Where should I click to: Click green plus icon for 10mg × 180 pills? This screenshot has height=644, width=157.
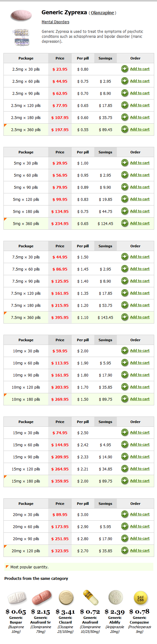125,399
